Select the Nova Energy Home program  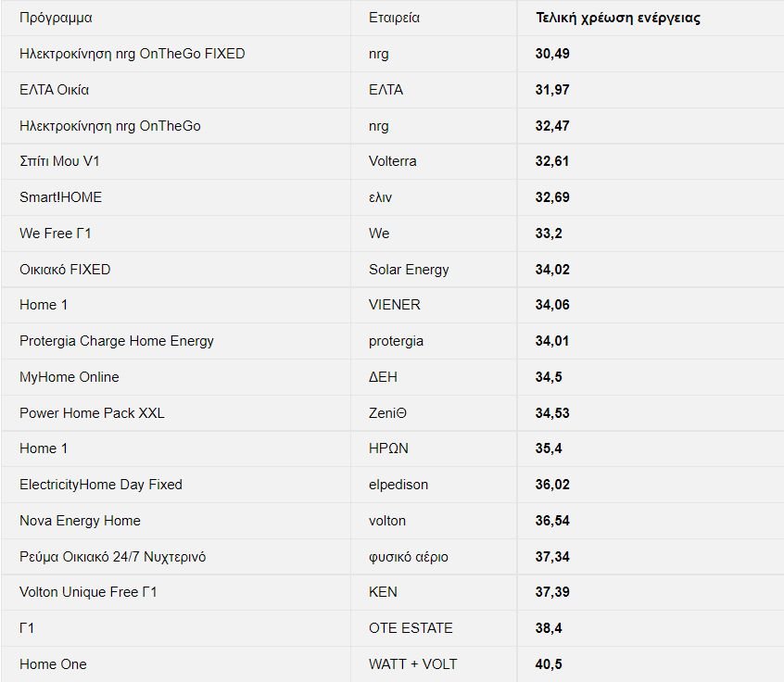(x=80, y=521)
